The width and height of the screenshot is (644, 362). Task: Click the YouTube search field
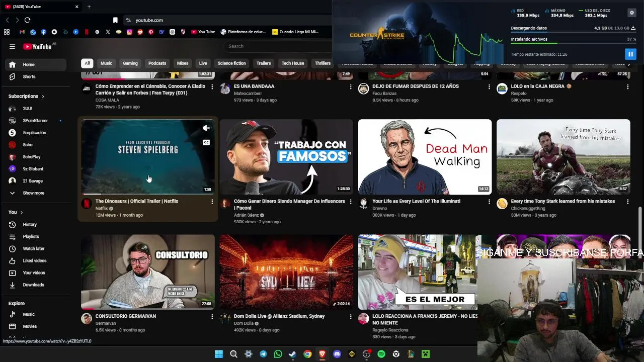click(278, 46)
